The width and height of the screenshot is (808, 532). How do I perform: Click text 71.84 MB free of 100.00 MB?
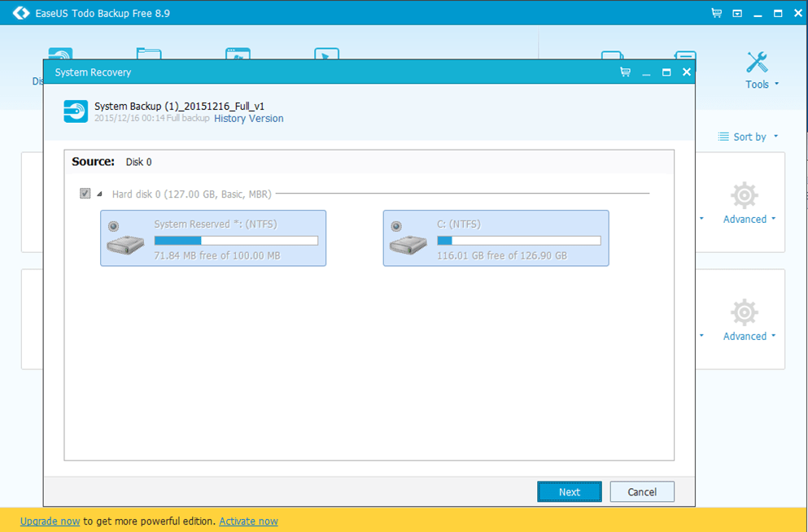point(217,255)
